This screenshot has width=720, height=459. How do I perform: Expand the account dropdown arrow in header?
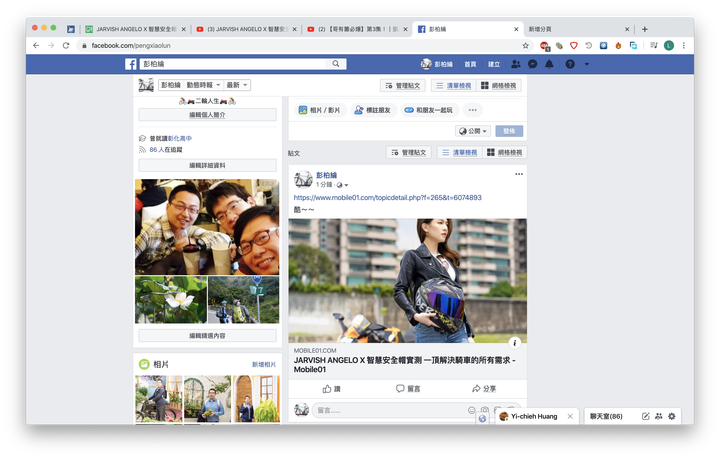[586, 64]
